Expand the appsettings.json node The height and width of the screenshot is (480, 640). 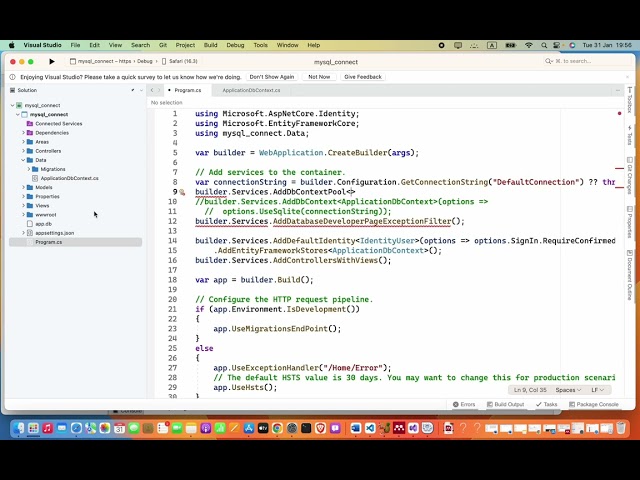tap(23, 233)
